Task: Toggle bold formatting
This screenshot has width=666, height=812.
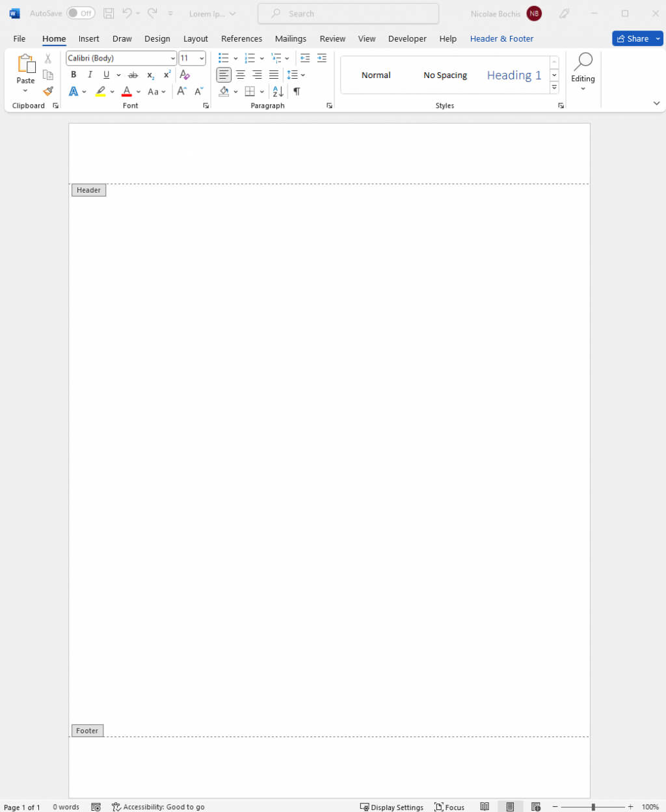Action: pyautogui.click(x=73, y=75)
